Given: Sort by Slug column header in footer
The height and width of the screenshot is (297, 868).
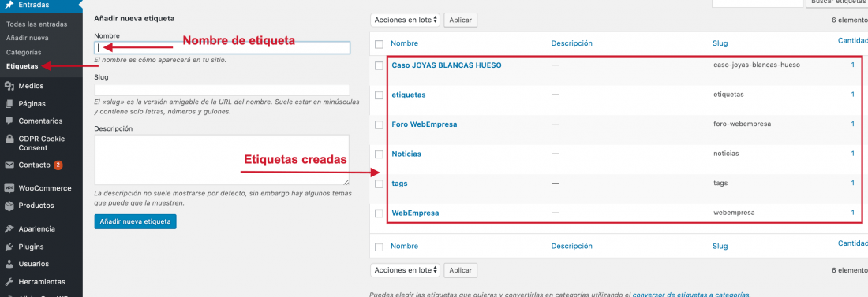Looking at the screenshot, I should 720,246.
